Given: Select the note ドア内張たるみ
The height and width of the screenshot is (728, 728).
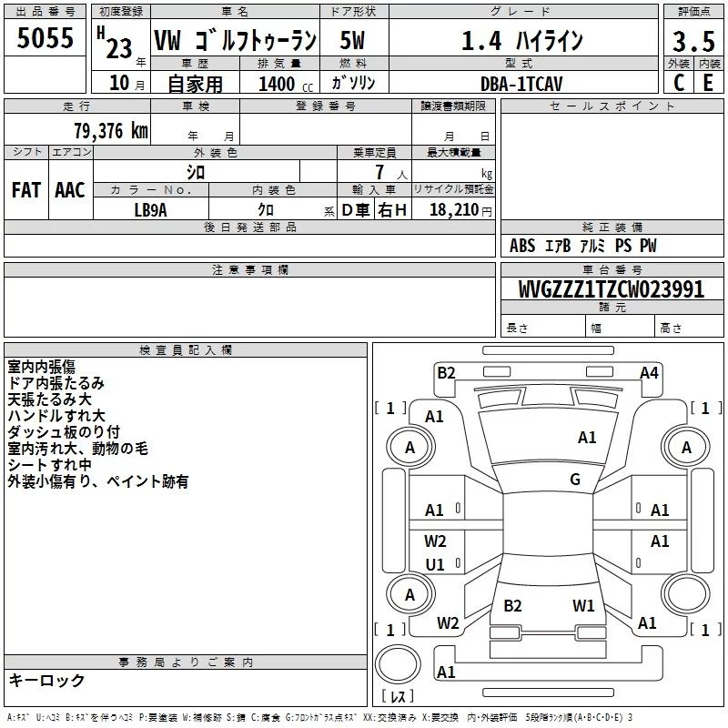Looking at the screenshot, I should point(56,383).
